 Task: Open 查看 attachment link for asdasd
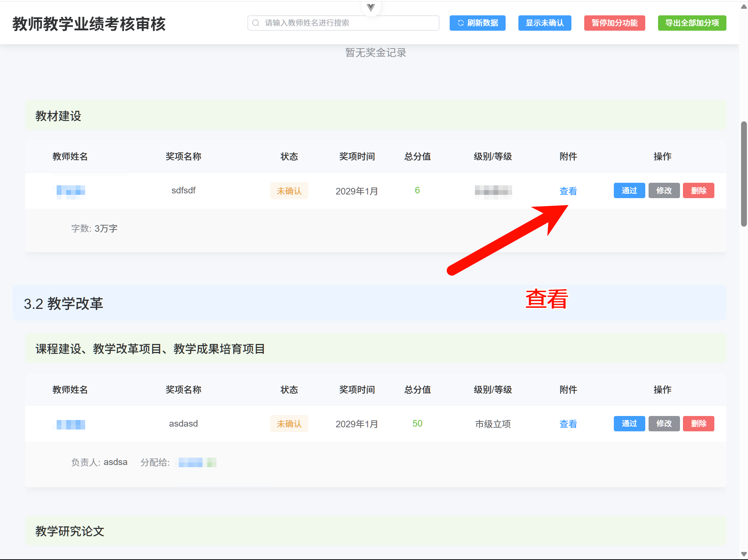(x=568, y=424)
